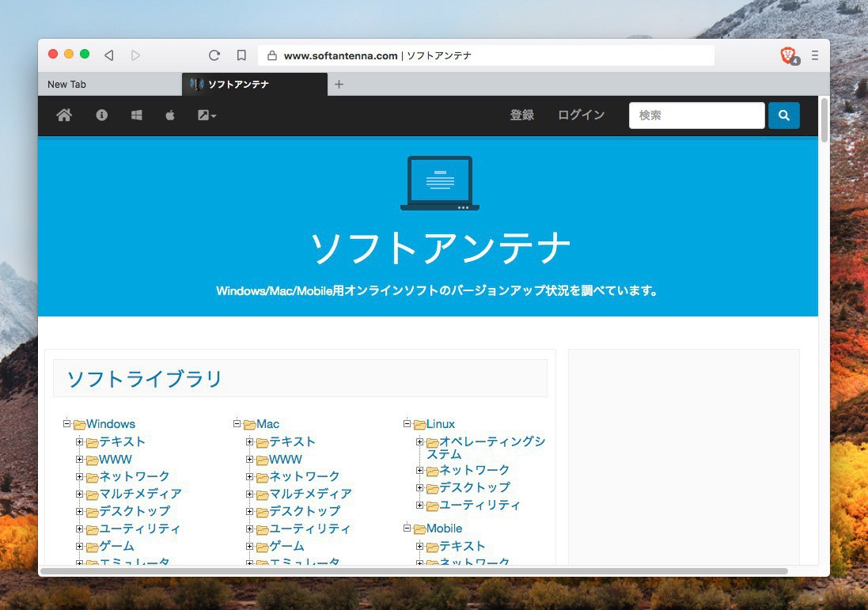
Task: Reload the page with the refresh icon
Action: point(214,55)
